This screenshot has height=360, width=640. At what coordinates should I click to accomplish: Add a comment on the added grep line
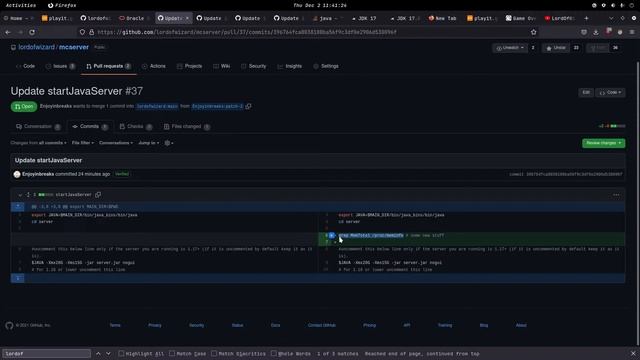click(x=332, y=236)
